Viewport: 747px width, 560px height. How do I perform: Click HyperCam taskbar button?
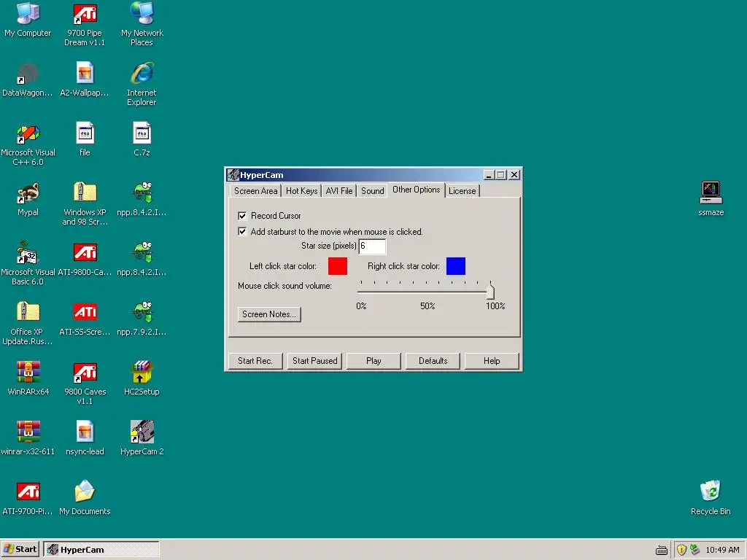point(101,550)
